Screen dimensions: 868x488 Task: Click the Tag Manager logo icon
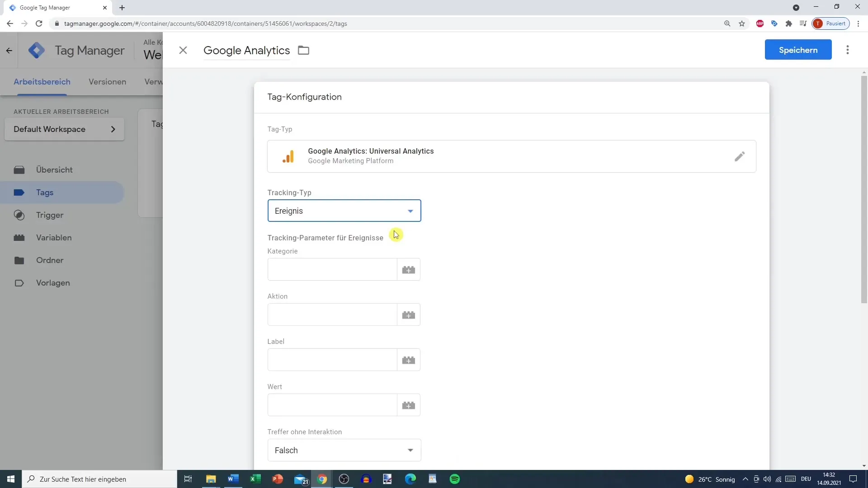[x=37, y=50]
